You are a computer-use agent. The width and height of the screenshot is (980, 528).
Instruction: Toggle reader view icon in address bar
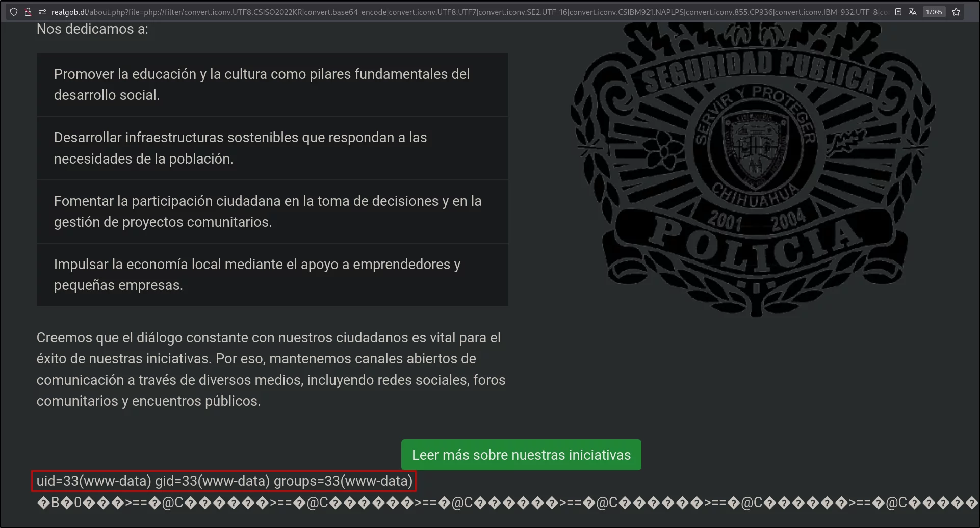(x=898, y=12)
